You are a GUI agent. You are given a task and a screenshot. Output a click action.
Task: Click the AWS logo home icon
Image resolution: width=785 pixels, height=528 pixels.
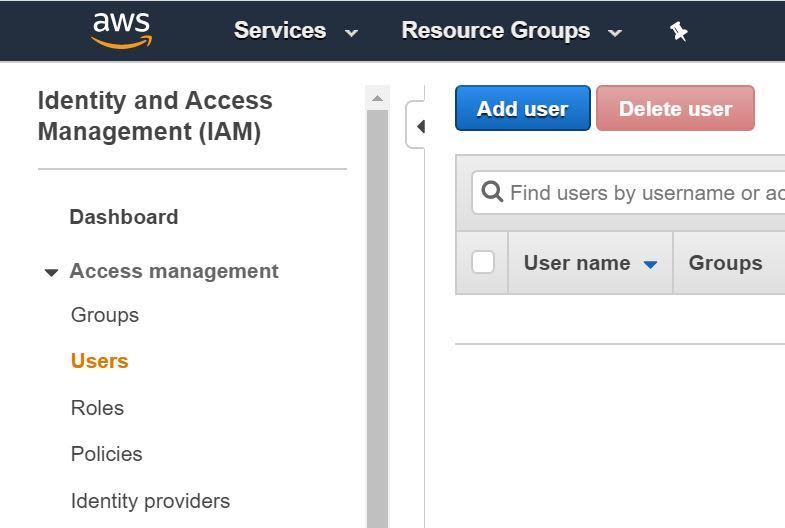click(x=121, y=30)
